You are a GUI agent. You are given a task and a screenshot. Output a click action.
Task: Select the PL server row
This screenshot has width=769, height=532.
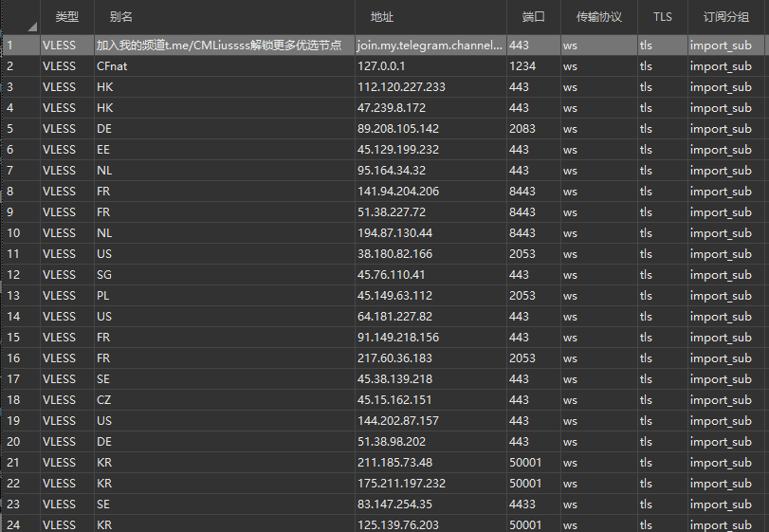(103, 296)
